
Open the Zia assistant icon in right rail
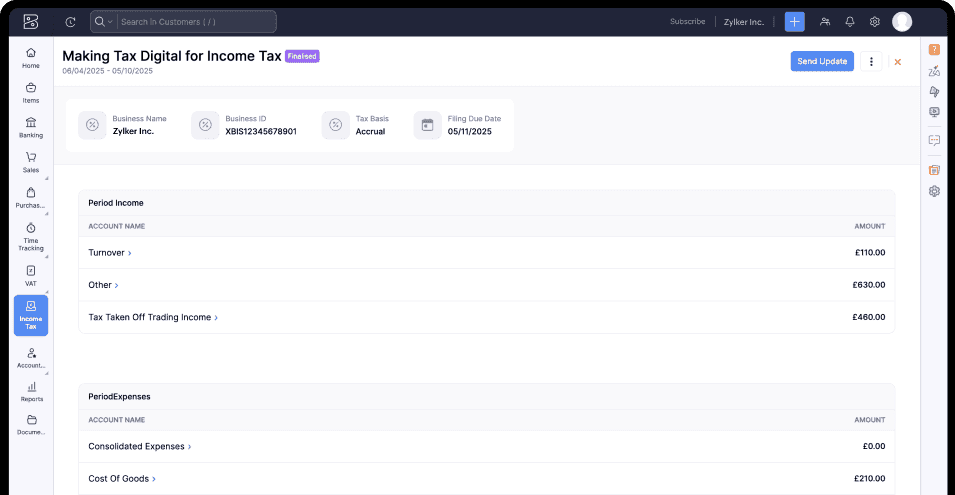[x=934, y=71]
